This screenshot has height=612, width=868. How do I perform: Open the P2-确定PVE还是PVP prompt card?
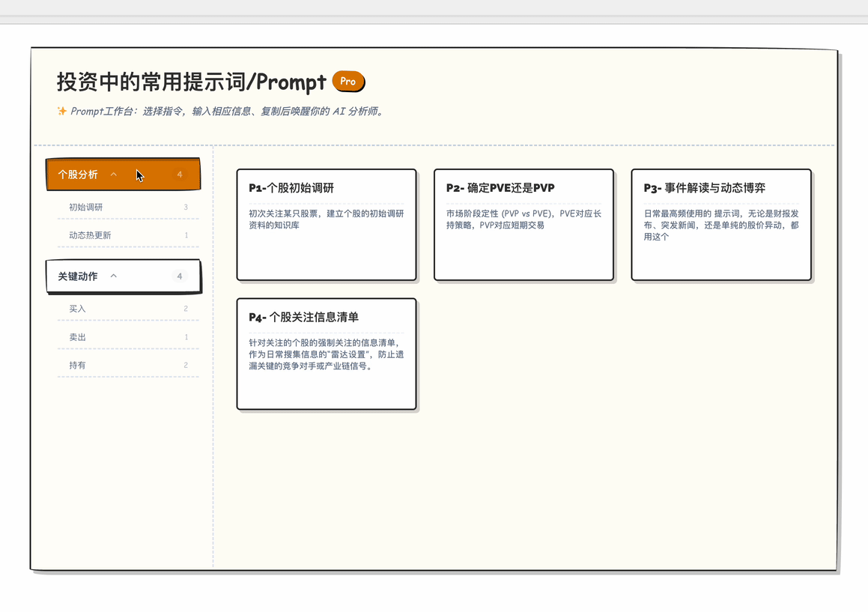(523, 225)
